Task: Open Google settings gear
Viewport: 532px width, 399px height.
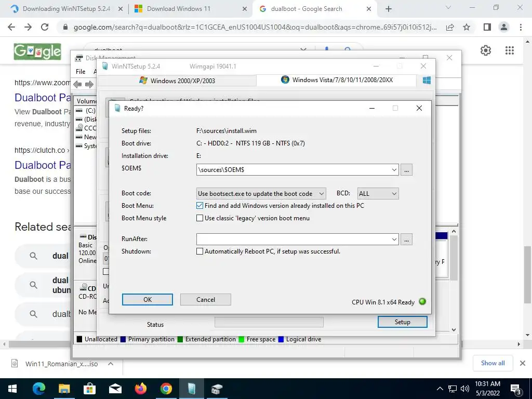Action: pyautogui.click(x=486, y=50)
